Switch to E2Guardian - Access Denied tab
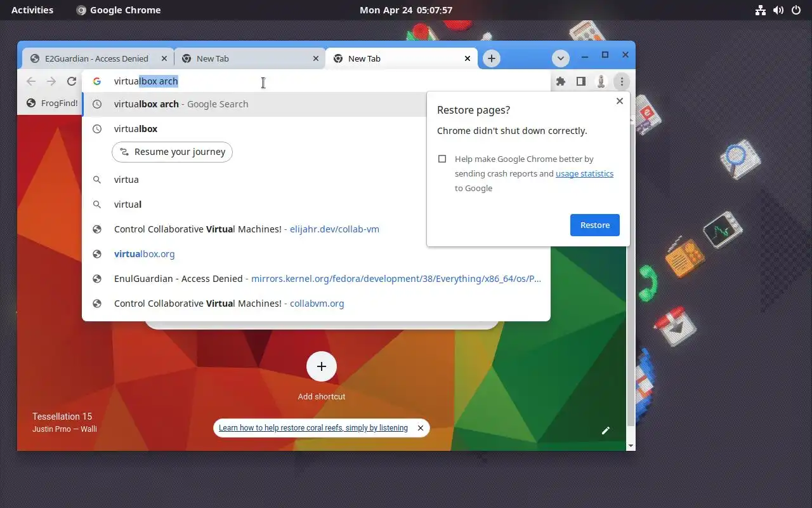This screenshot has width=812, height=508. click(x=96, y=58)
